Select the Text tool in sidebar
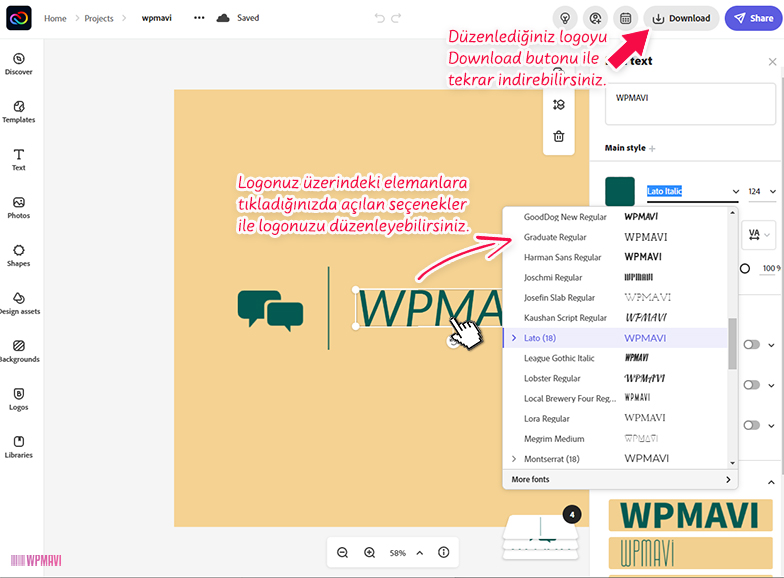 [x=18, y=160]
